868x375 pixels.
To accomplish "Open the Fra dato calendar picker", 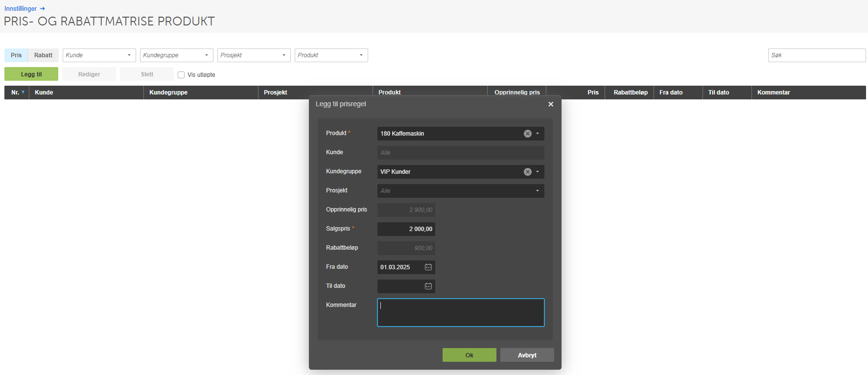I will click(x=428, y=267).
